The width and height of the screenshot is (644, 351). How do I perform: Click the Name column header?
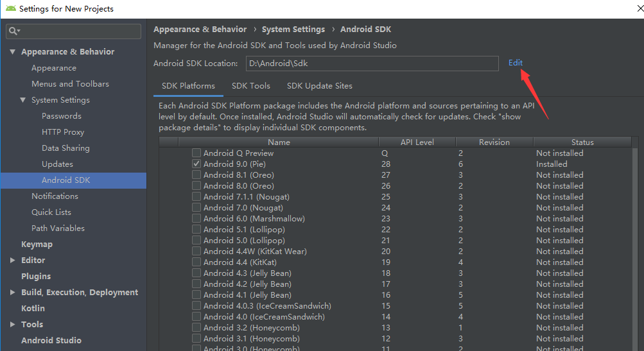click(279, 142)
